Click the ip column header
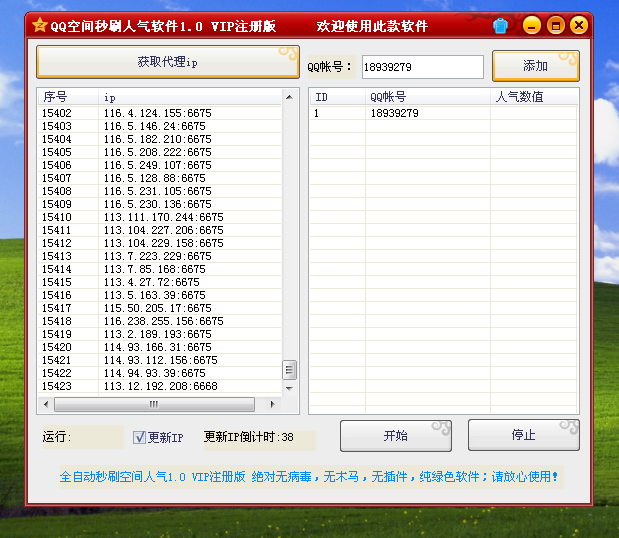The height and width of the screenshot is (538, 619). 190,97
